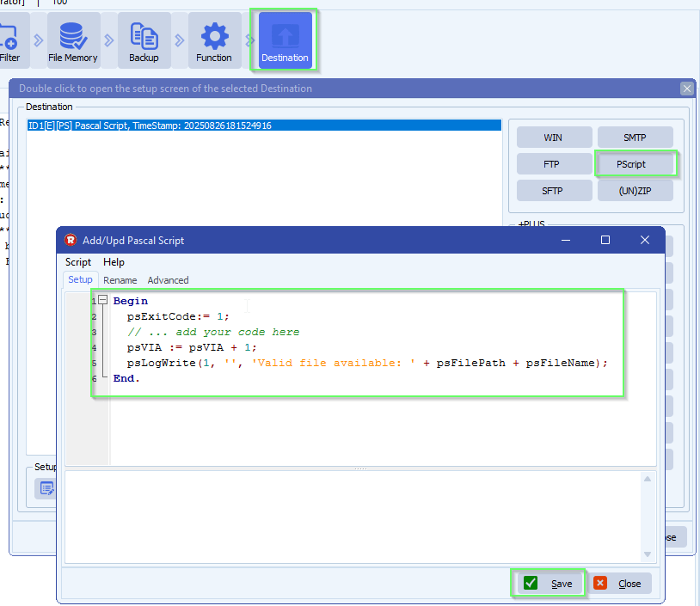
Task: Open the Function gear step
Action: pyautogui.click(x=214, y=40)
